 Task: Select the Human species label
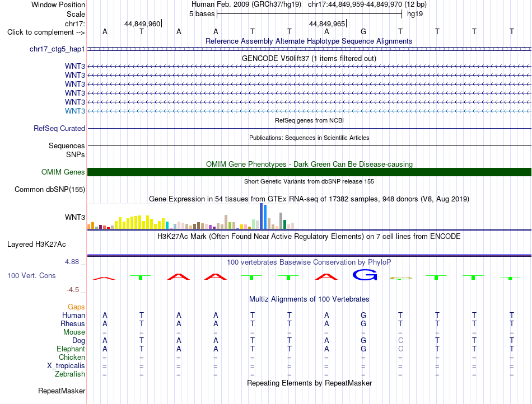73,315
